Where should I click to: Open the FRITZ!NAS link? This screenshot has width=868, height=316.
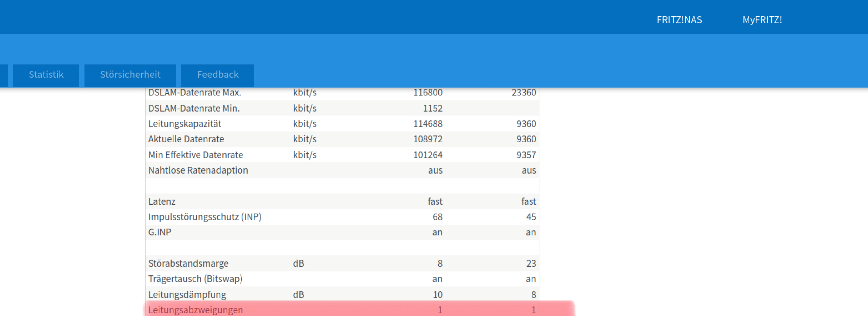point(679,20)
